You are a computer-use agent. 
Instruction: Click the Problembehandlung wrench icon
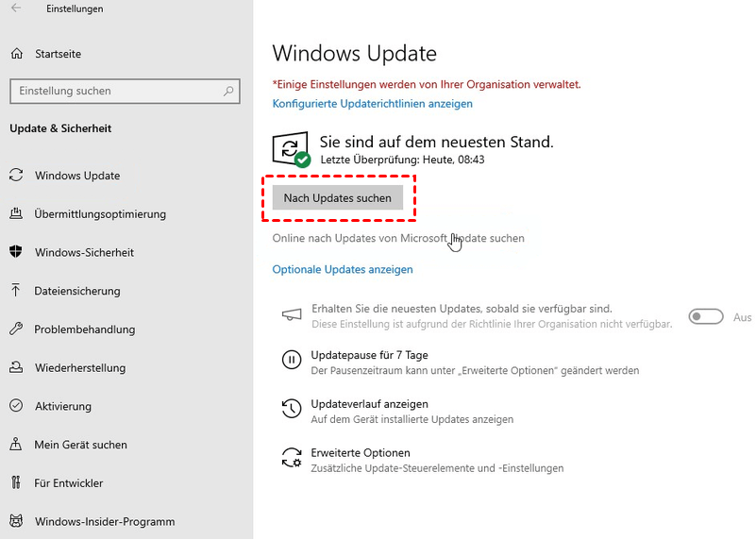[x=16, y=329]
